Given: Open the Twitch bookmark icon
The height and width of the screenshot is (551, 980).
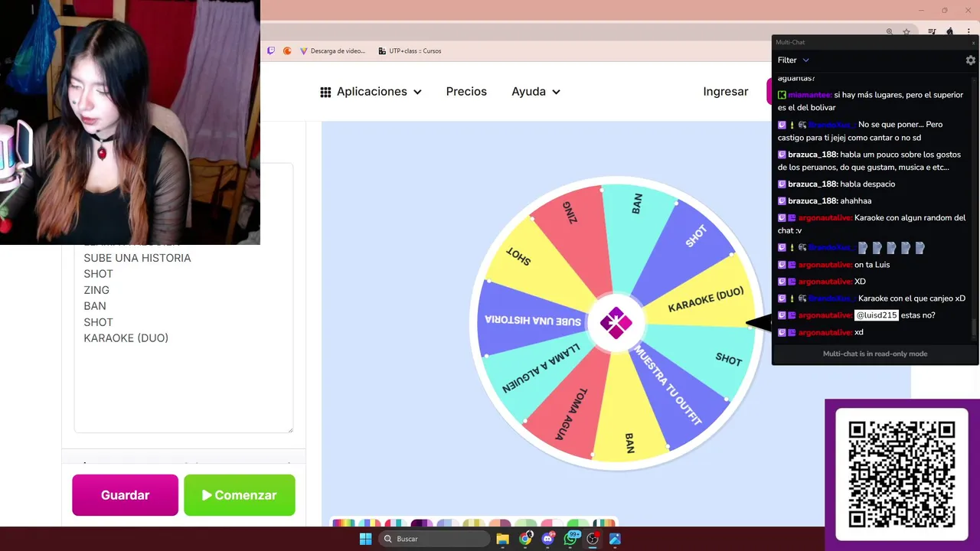Looking at the screenshot, I should [271, 51].
